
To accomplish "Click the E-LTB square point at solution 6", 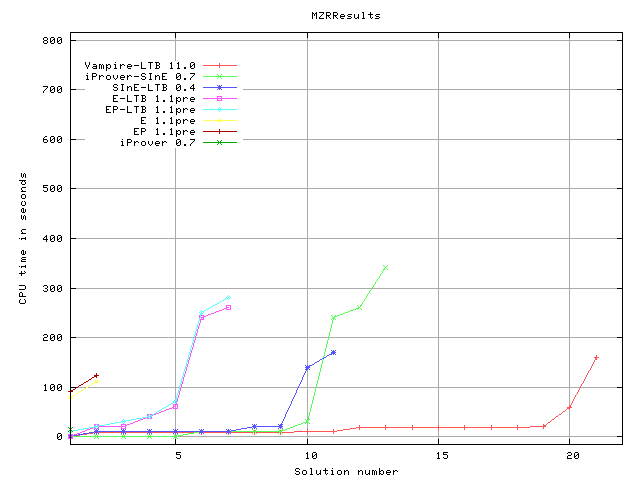I will coord(202,318).
